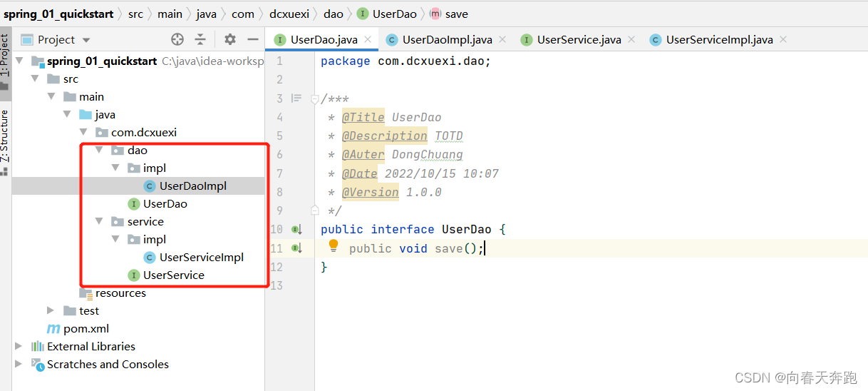Click the @Description tag in Javadoc
The height and width of the screenshot is (391, 868).
click(385, 136)
